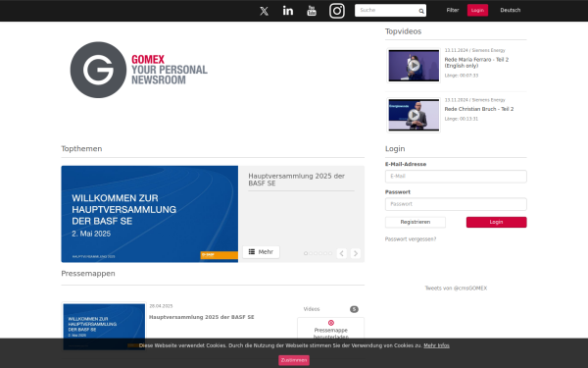The width and height of the screenshot is (588, 368).
Task: Go to next slide arrow
Action: tap(356, 253)
